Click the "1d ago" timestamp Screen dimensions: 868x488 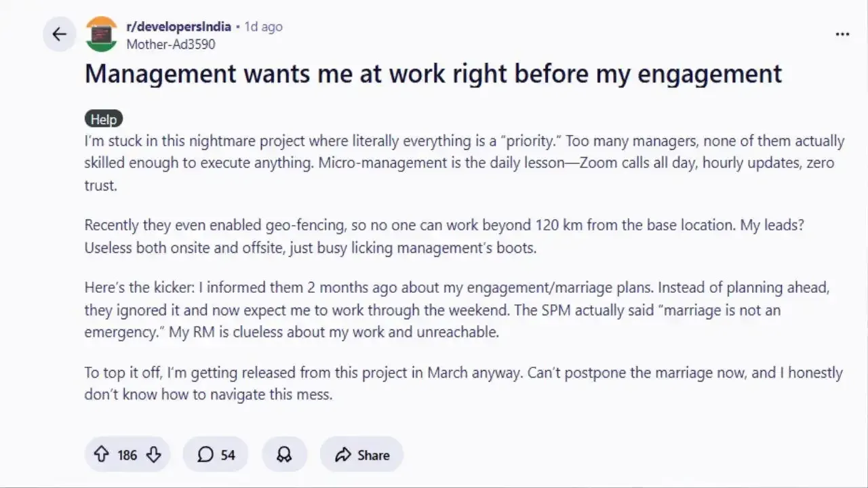[x=264, y=26]
